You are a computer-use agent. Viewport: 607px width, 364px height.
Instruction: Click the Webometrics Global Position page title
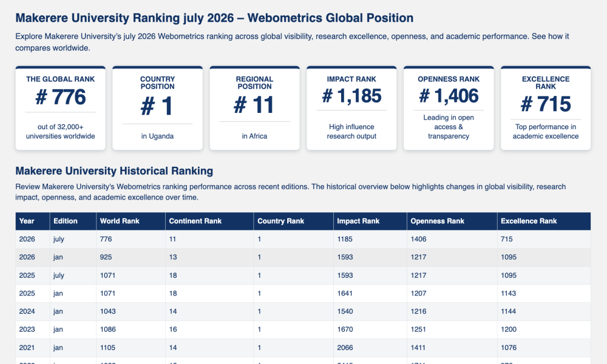click(x=214, y=18)
